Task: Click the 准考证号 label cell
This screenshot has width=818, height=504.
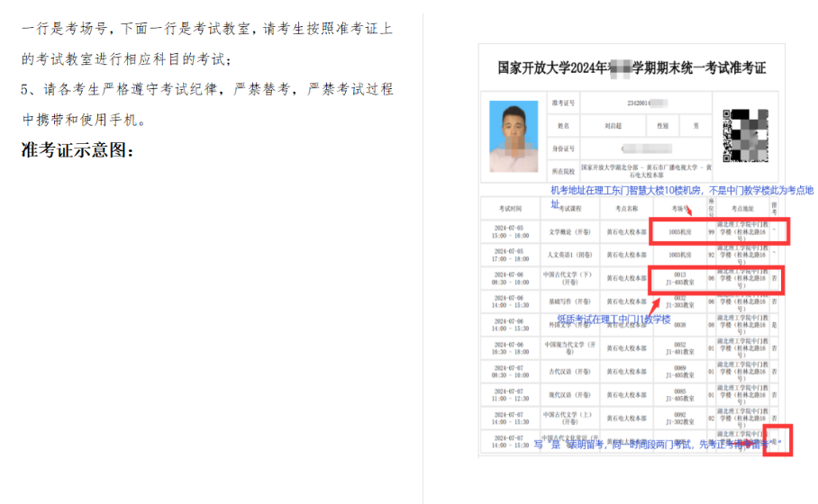Action: [x=564, y=103]
